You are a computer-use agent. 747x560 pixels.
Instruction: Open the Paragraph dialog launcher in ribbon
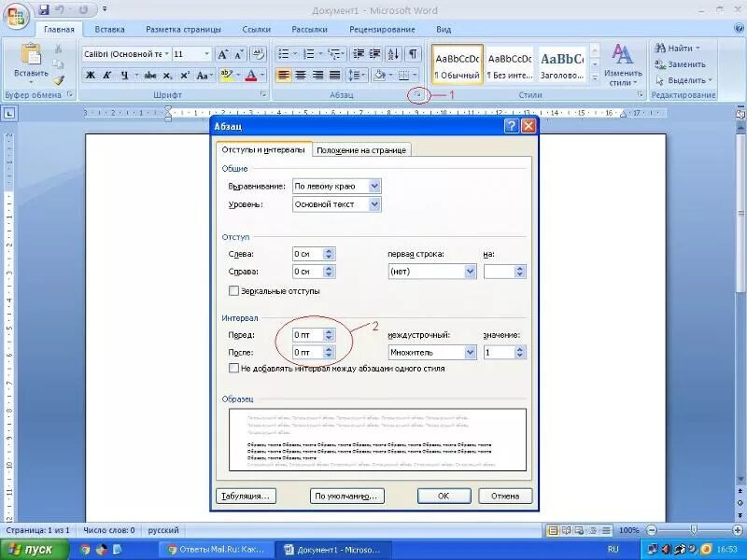(417, 96)
